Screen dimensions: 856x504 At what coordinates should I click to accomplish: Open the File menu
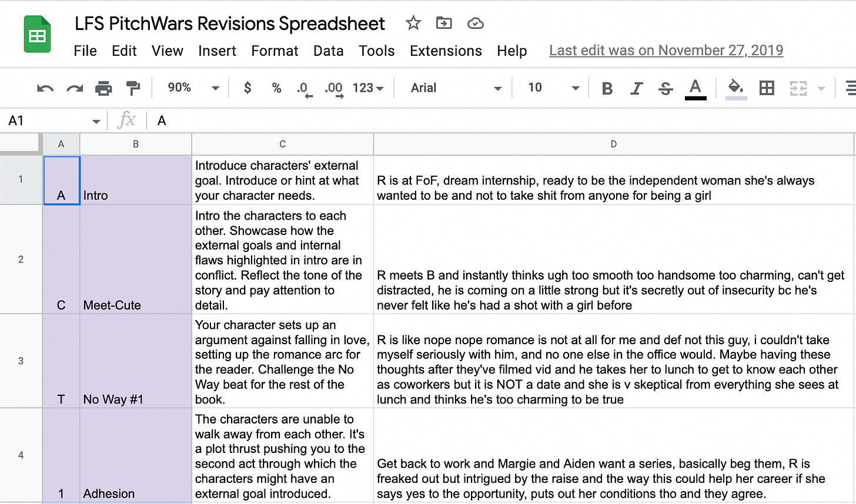[x=85, y=51]
